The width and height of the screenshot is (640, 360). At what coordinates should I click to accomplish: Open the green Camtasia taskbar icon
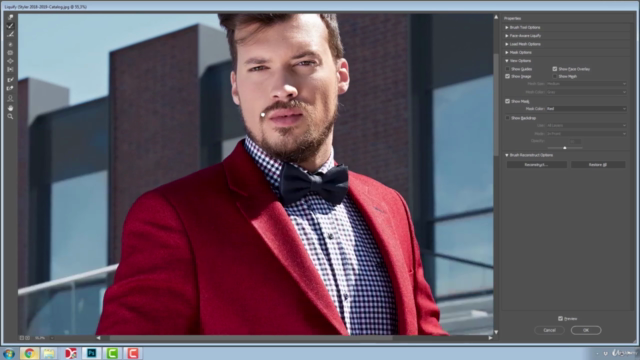click(112, 353)
